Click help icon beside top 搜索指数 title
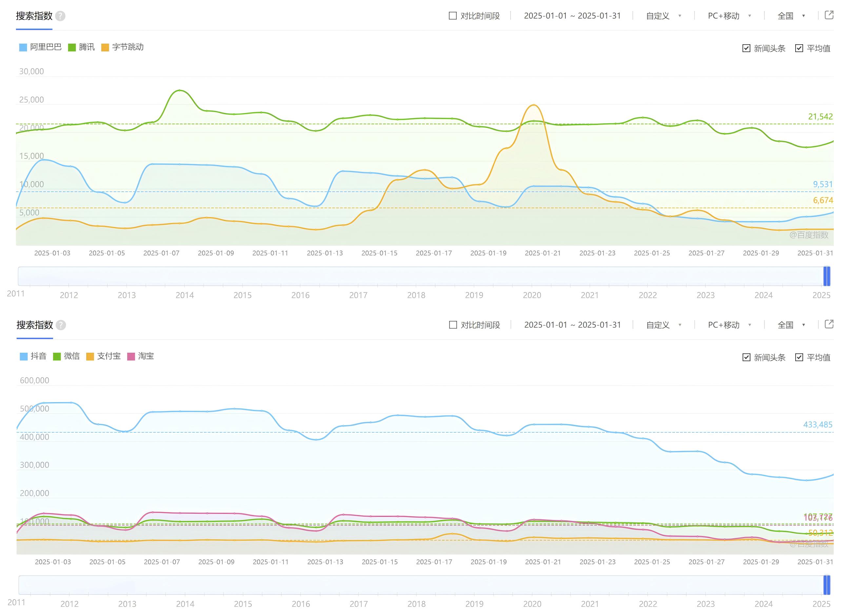Viewport: 849px width, 616px height. [x=60, y=16]
